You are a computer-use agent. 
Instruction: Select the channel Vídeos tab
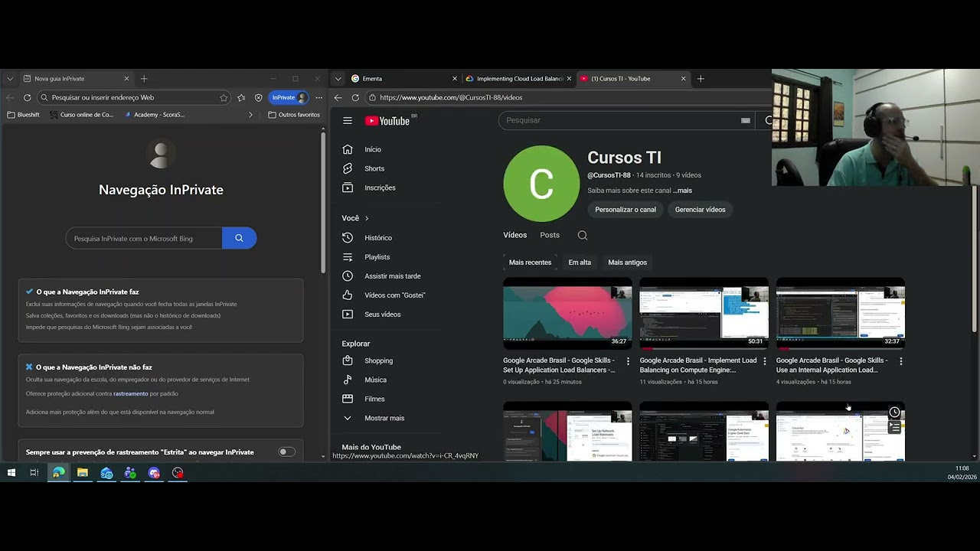tap(515, 235)
